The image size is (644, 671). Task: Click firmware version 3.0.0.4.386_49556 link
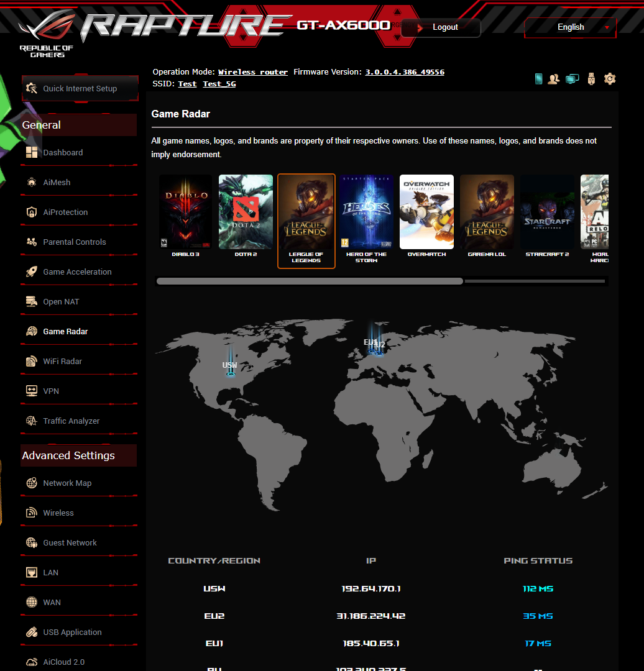[x=405, y=72]
